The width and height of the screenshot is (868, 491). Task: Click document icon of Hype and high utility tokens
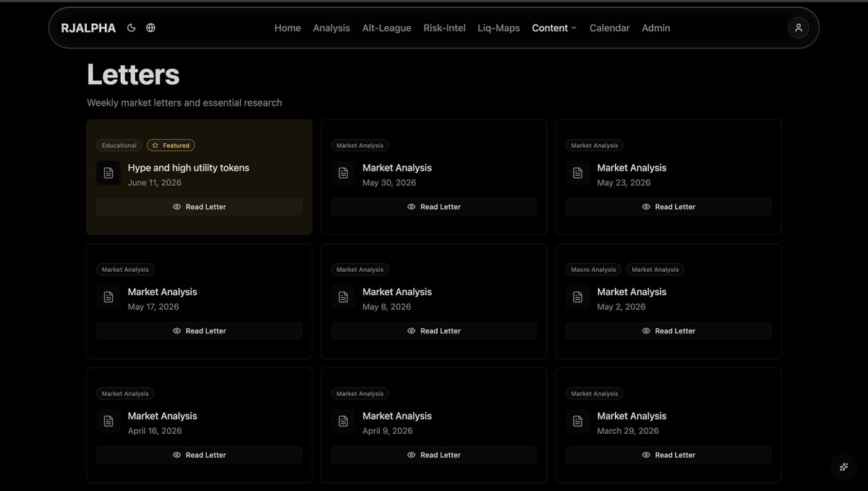pyautogui.click(x=109, y=173)
